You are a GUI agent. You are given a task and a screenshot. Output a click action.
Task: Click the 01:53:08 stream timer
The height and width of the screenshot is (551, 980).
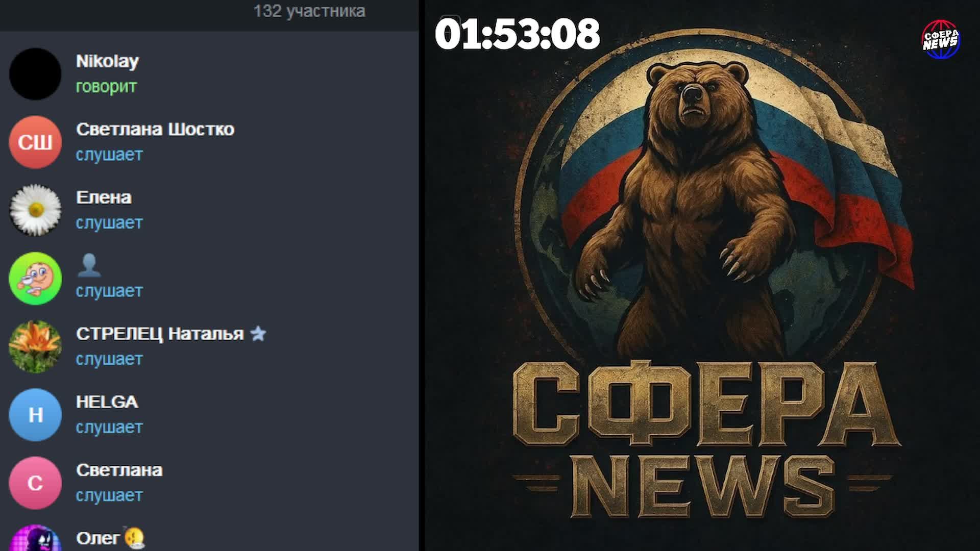point(517,34)
